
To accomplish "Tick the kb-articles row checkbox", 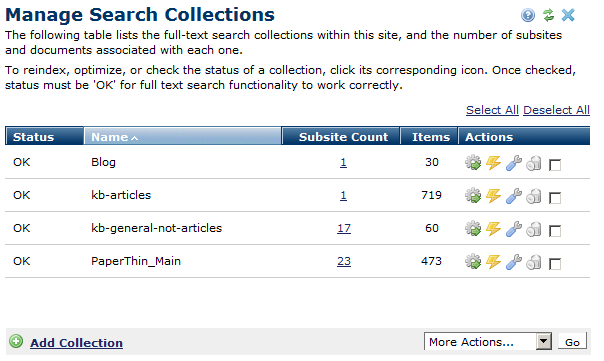I will point(555,198).
